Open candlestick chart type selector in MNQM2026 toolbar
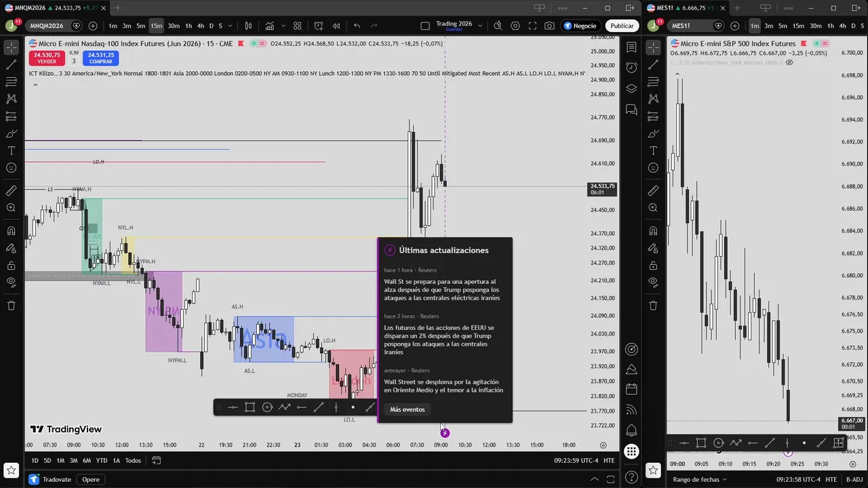This screenshot has width=868, height=488. tap(248, 26)
